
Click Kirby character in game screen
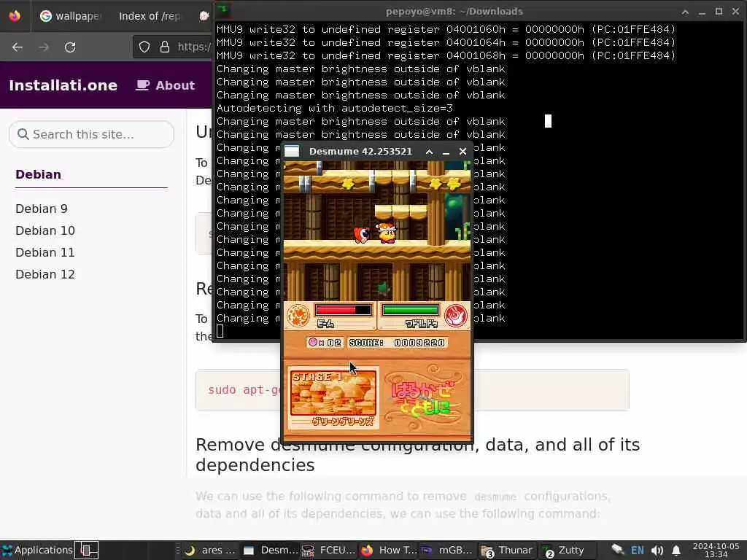(387, 233)
